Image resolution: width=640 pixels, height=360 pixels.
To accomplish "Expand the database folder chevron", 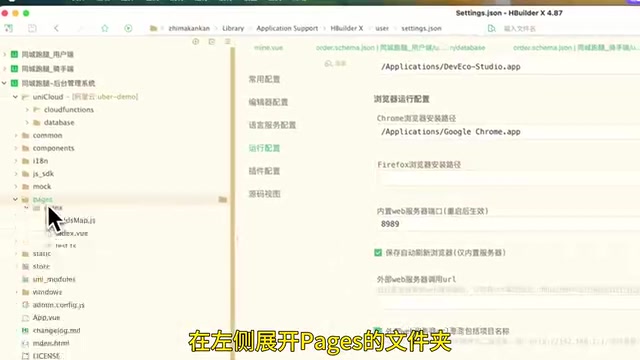I will click(27, 122).
